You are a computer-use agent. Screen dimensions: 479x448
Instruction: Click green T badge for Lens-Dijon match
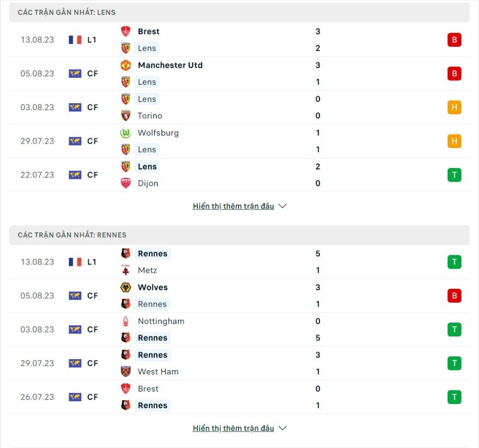pos(454,175)
